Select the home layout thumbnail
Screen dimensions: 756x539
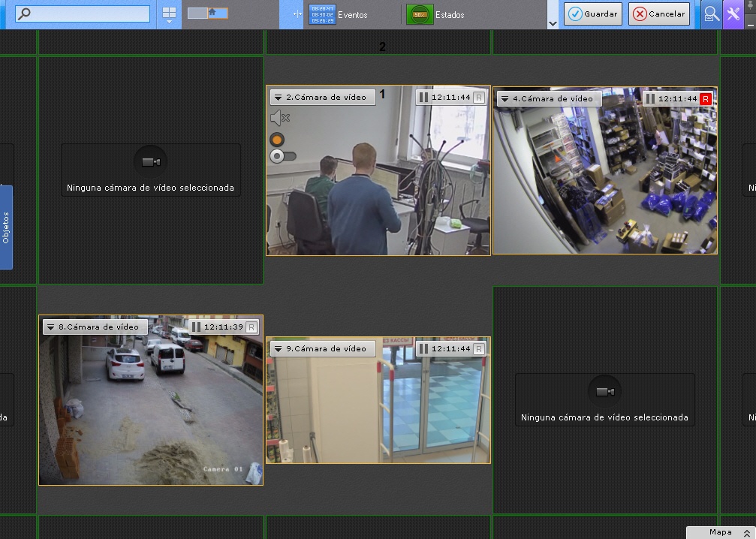[218, 13]
